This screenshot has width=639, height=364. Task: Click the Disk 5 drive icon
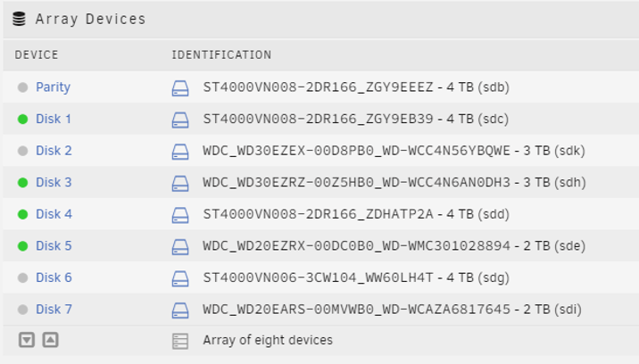coord(180,247)
